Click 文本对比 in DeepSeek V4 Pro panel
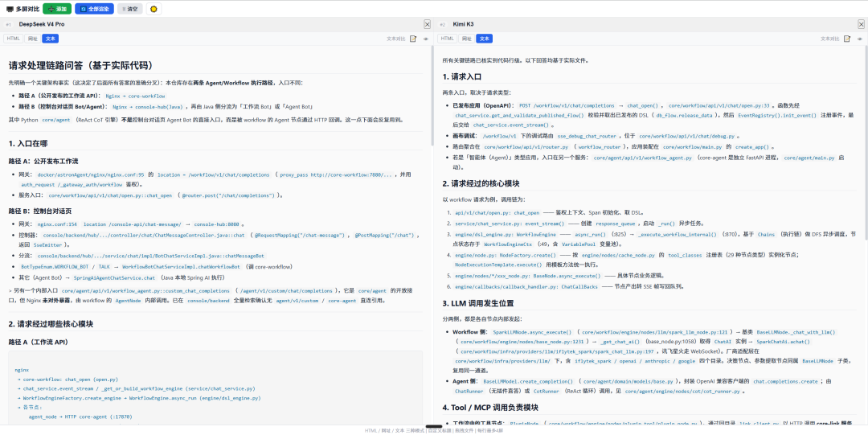868x435 pixels. click(395, 39)
